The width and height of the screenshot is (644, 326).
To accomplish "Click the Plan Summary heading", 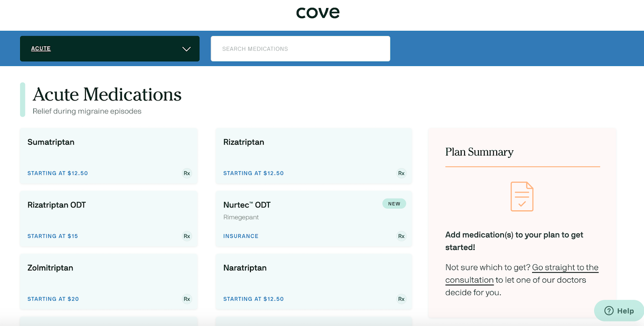I will (x=479, y=152).
